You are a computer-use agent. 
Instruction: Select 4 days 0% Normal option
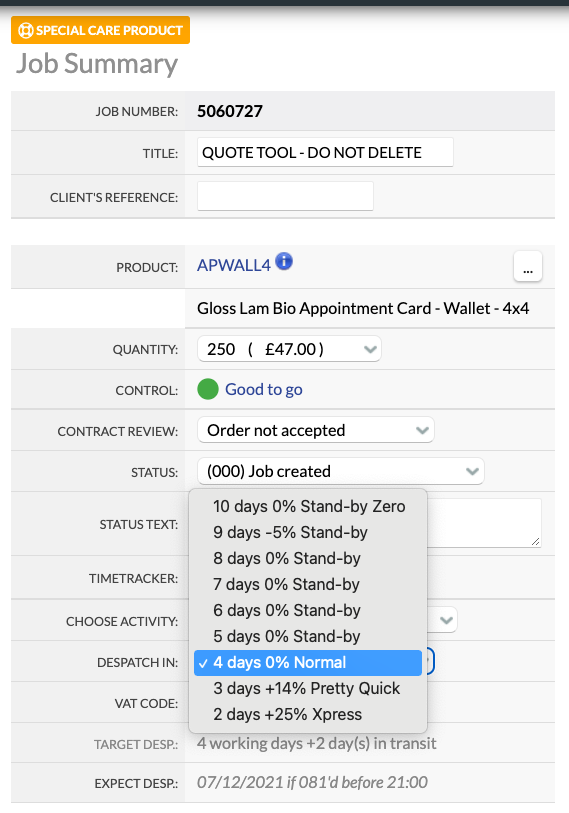click(x=308, y=663)
